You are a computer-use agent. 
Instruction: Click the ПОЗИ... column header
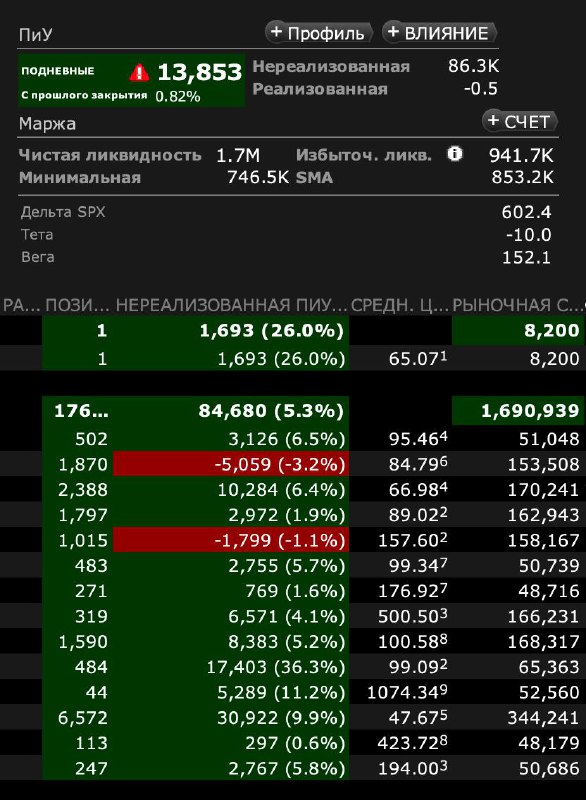click(x=77, y=305)
